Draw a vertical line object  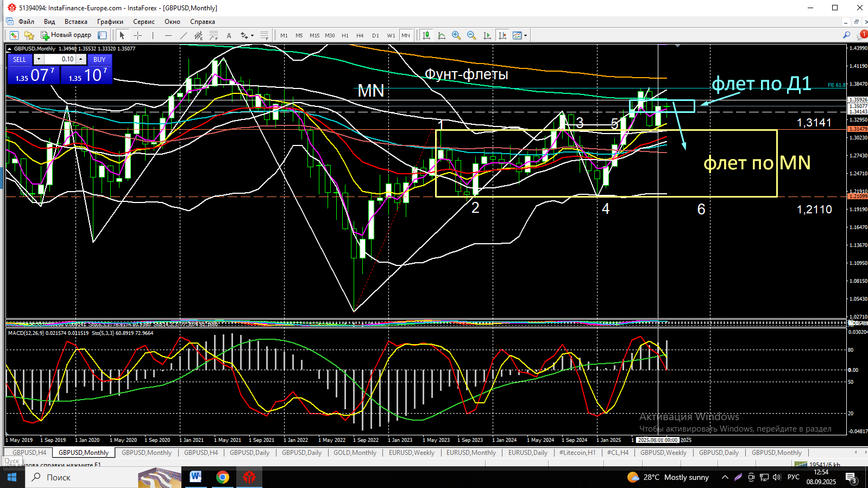coord(153,35)
